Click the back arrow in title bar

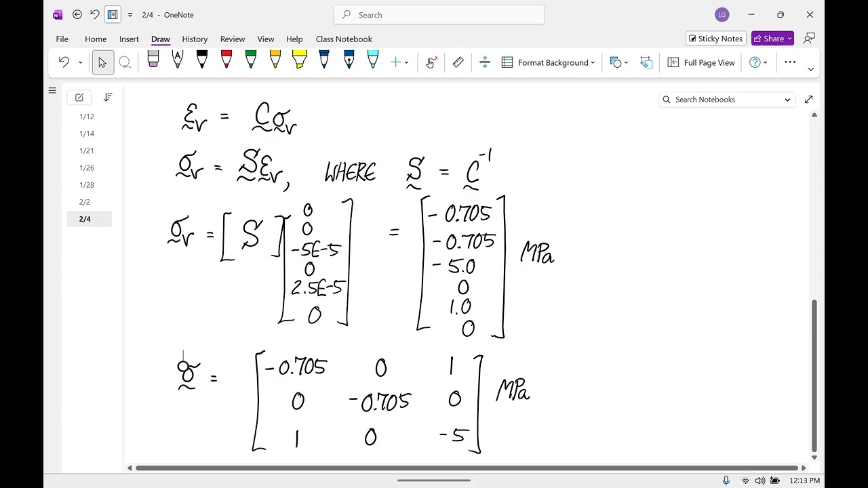(x=77, y=14)
